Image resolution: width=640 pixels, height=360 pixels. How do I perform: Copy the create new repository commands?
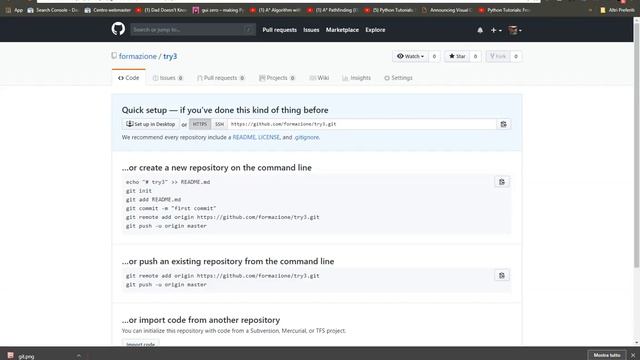click(x=502, y=182)
